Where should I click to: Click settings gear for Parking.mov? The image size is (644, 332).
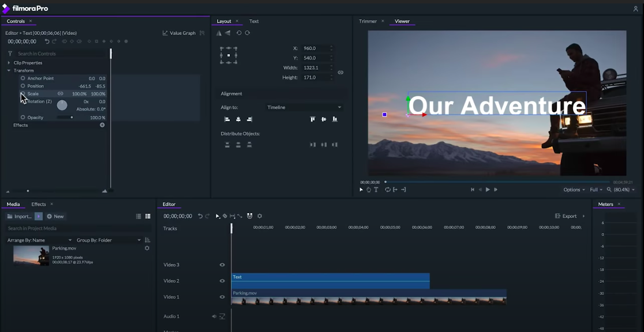tap(147, 248)
